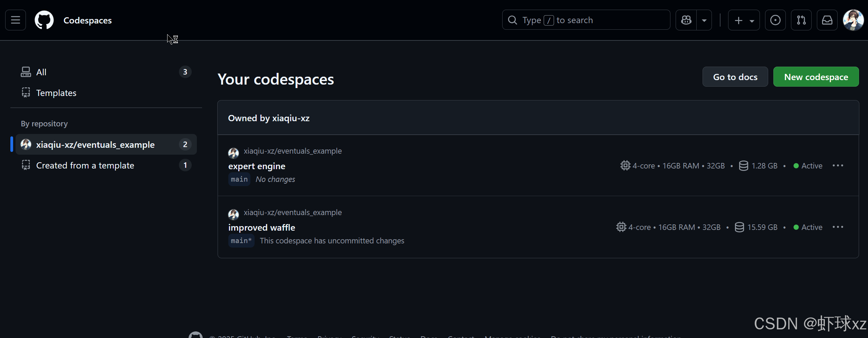Click the avatar beside improved waffle repo

coord(233,214)
